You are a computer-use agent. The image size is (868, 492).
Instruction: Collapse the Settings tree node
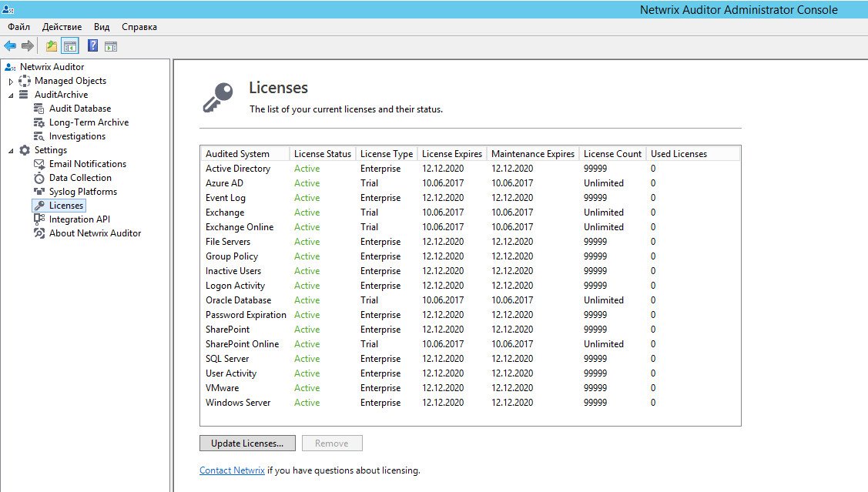pos(11,151)
